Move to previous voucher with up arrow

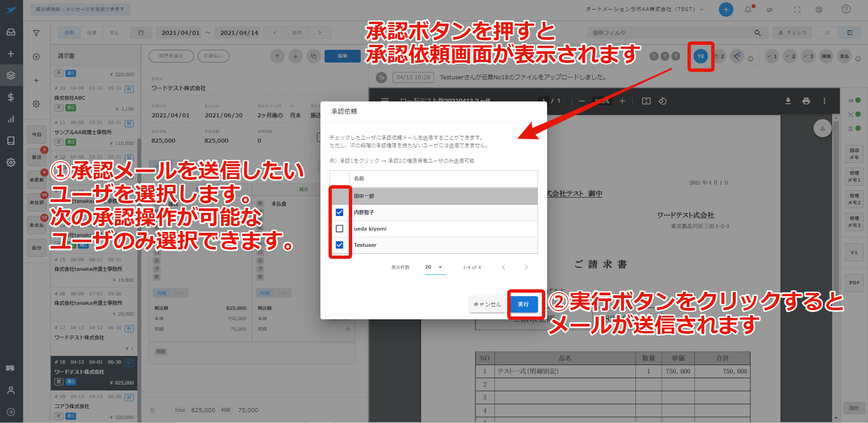[277, 56]
